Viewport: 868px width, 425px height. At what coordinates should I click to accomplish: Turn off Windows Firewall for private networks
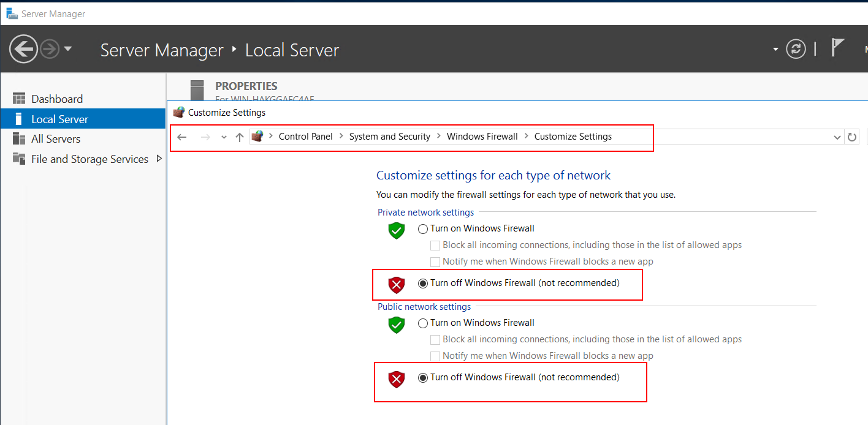click(x=423, y=284)
